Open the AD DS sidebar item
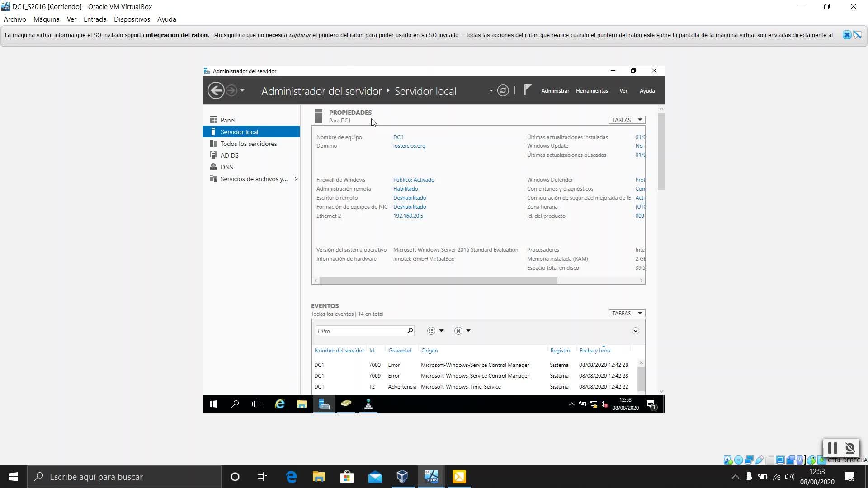Image resolution: width=868 pixels, height=488 pixels. pyautogui.click(x=229, y=155)
